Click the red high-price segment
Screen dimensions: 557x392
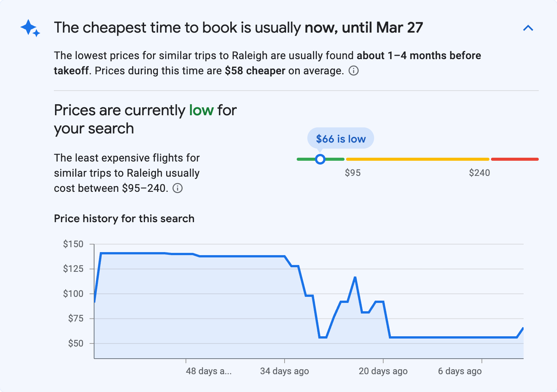pos(515,159)
